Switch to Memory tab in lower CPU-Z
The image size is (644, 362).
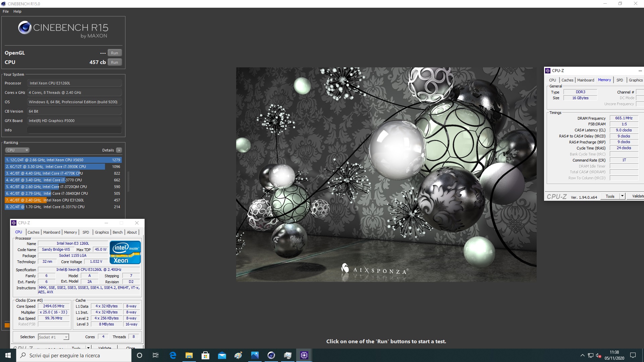point(70,232)
